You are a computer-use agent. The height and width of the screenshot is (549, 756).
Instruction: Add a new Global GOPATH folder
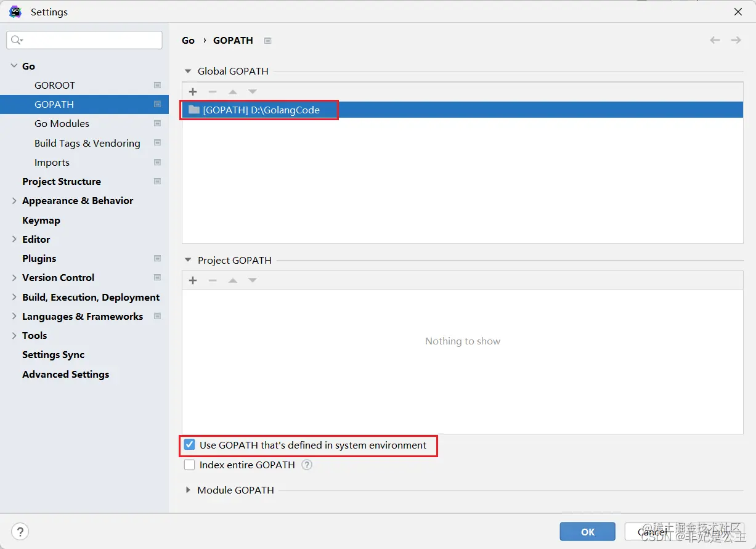click(192, 91)
